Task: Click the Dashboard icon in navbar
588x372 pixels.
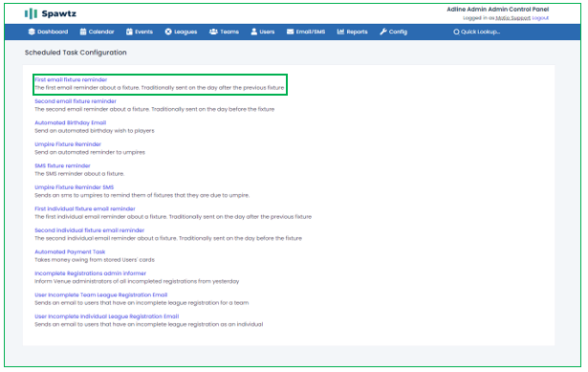Action: click(x=32, y=32)
